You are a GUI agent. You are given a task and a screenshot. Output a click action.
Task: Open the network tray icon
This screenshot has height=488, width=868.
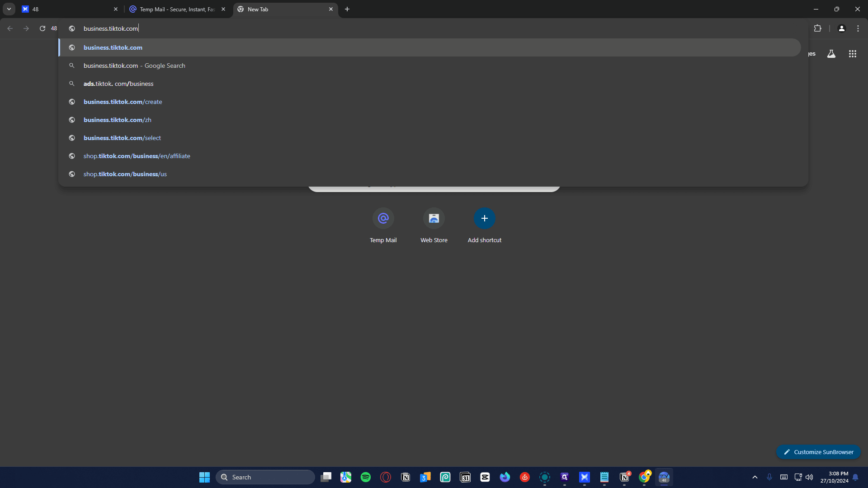(798, 477)
